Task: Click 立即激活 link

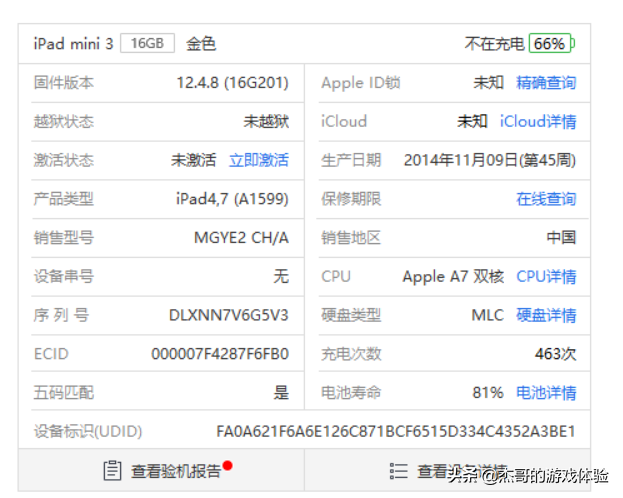Action: click(x=259, y=160)
